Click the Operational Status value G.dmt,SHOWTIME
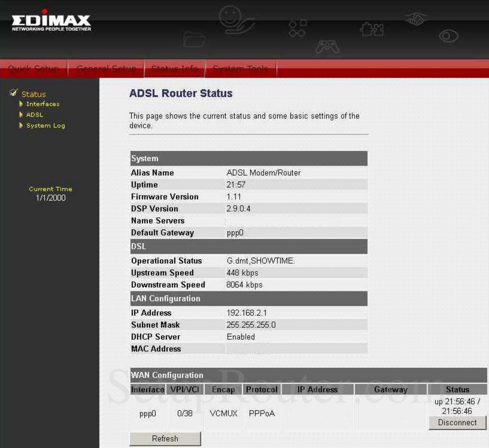This screenshot has width=489, height=448. [x=261, y=261]
